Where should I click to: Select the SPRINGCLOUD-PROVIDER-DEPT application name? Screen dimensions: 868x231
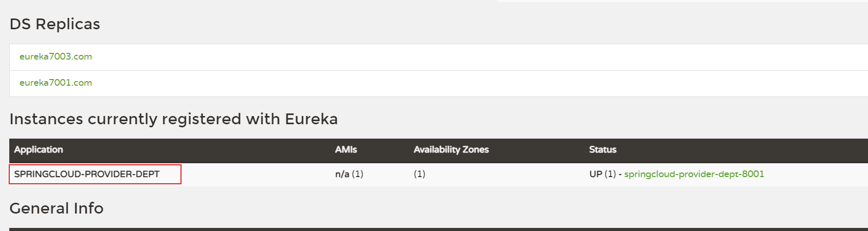click(x=87, y=174)
